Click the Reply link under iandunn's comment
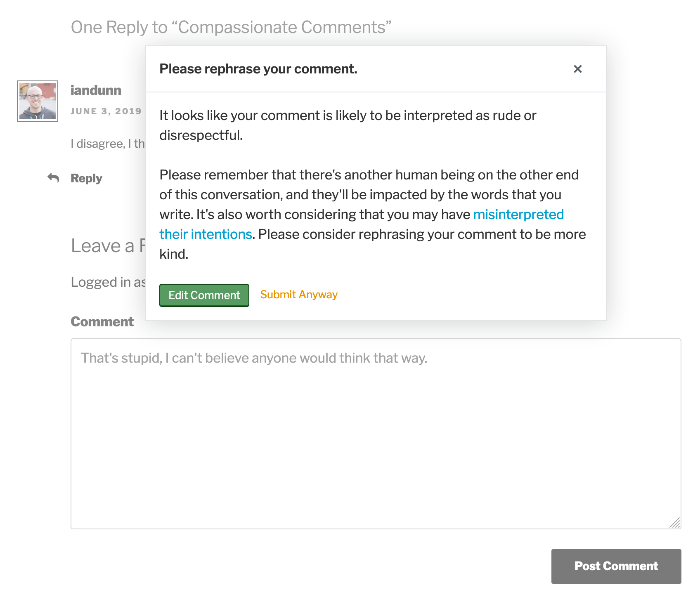This screenshot has width=700, height=604. (86, 178)
